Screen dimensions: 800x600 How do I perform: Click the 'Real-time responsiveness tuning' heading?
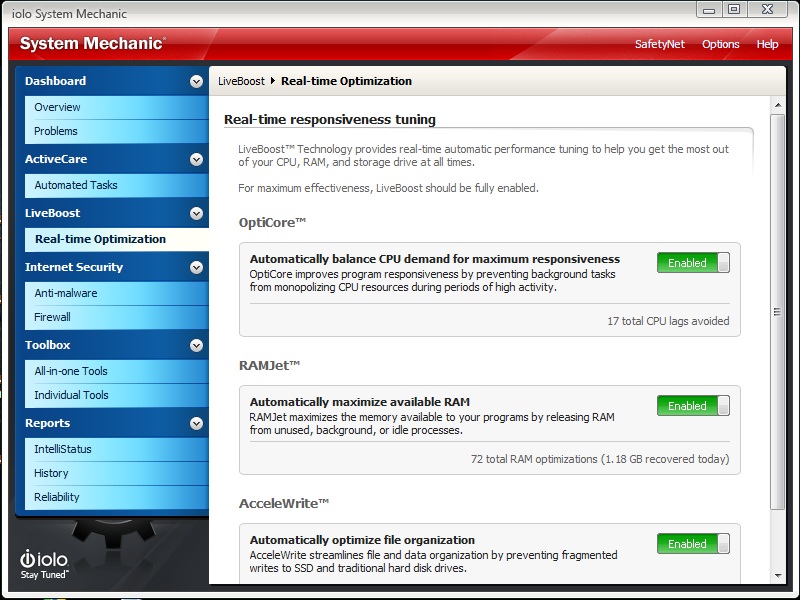click(330, 120)
